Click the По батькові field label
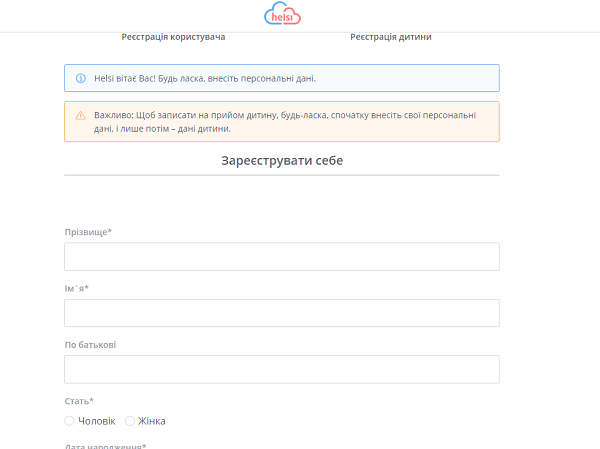This screenshot has height=449, width=600. click(90, 345)
